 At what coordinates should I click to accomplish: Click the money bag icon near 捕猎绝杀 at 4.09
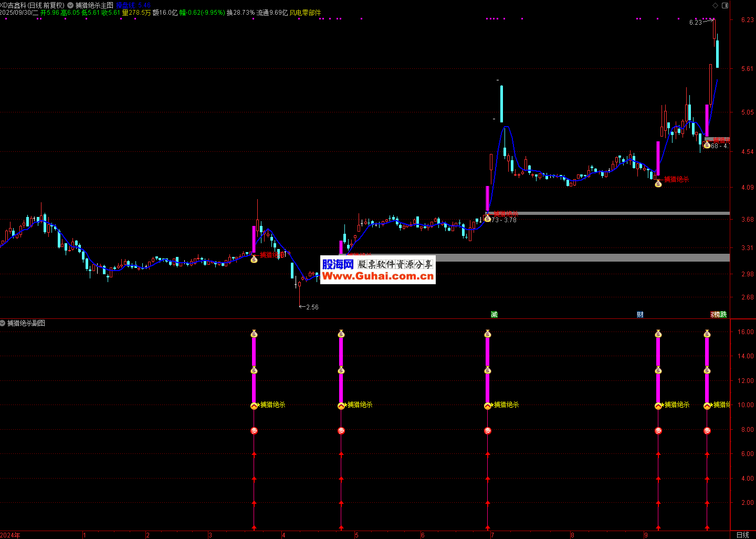click(x=658, y=184)
